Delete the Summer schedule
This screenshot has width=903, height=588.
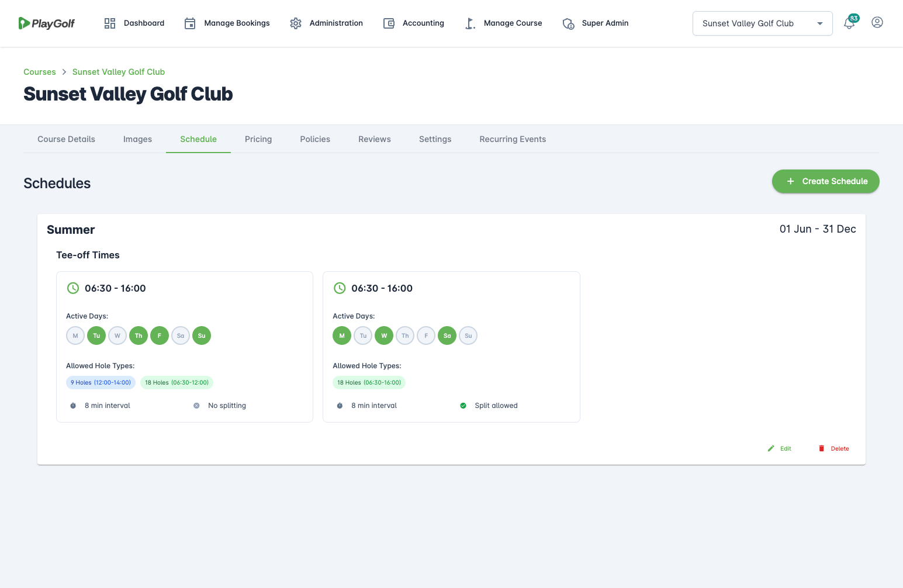tap(834, 448)
